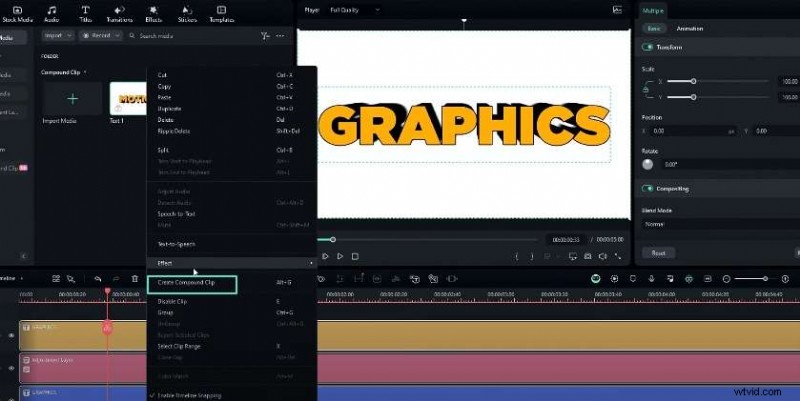
Task: Click the timeline track layout icon
Action: (56, 279)
